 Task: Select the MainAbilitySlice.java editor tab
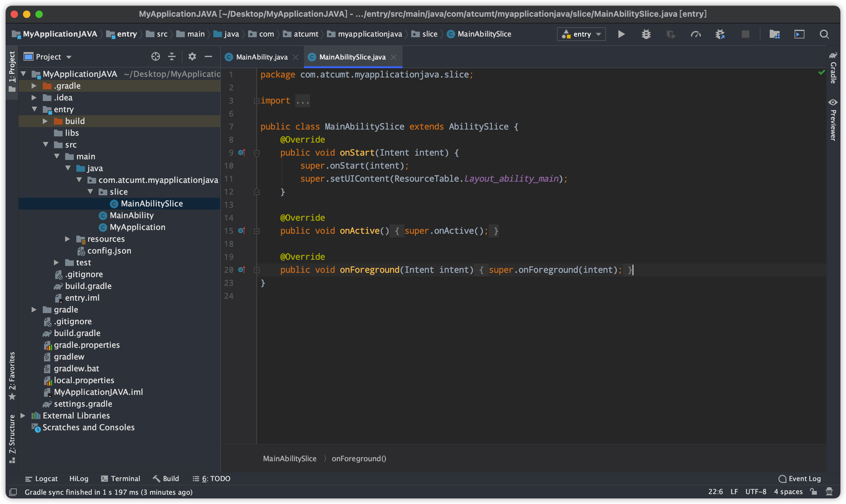352,57
